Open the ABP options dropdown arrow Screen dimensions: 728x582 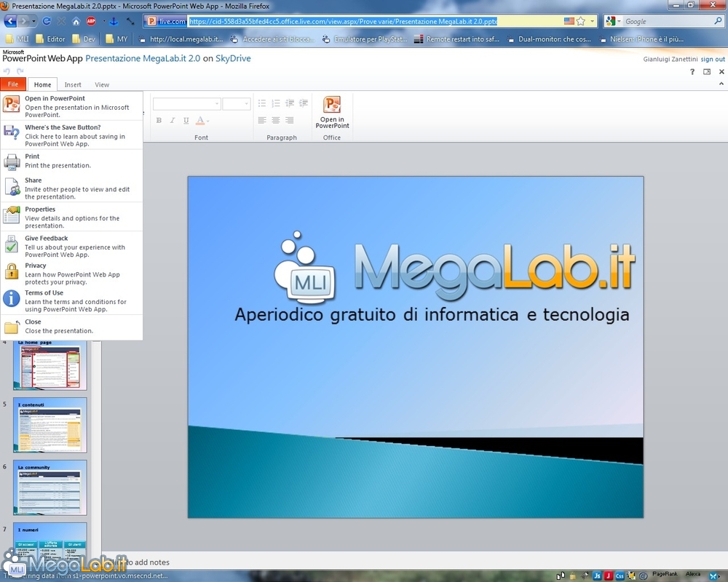point(103,21)
